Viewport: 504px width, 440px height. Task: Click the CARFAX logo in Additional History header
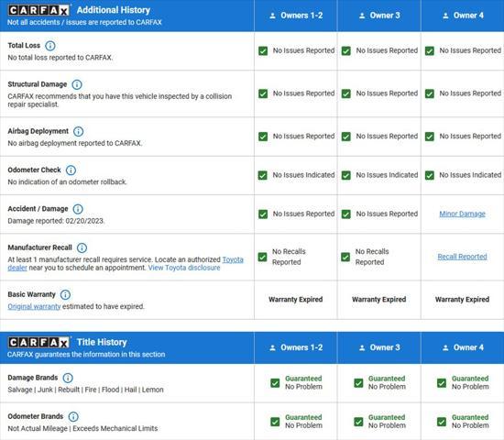pos(38,10)
